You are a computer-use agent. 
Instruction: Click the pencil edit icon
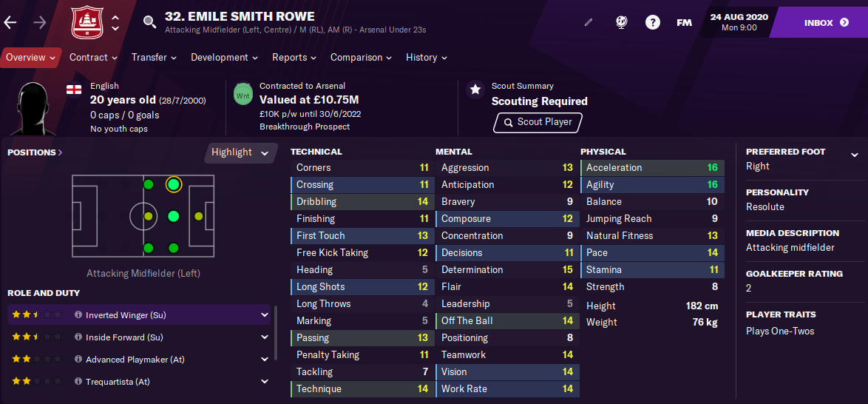point(589,23)
